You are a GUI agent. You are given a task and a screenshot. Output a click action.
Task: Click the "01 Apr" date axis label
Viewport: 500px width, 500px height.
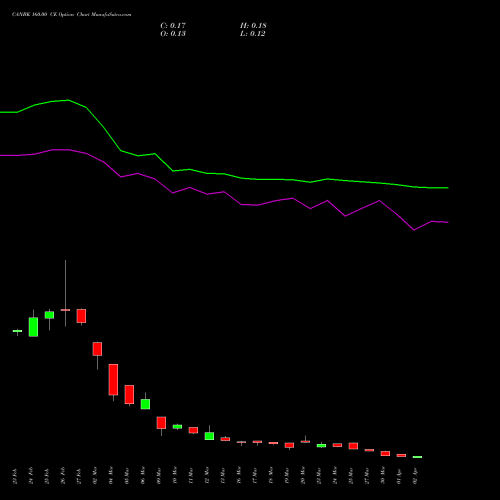click(399, 476)
